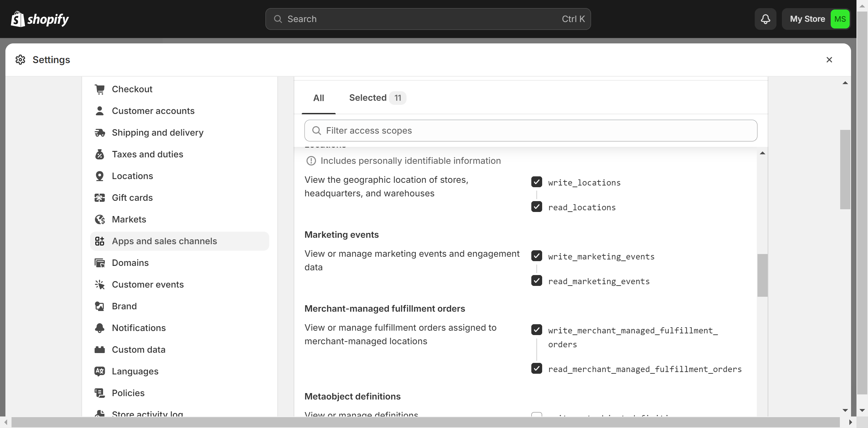Image resolution: width=868 pixels, height=428 pixels.
Task: Click the Brand icon
Action: (x=100, y=306)
